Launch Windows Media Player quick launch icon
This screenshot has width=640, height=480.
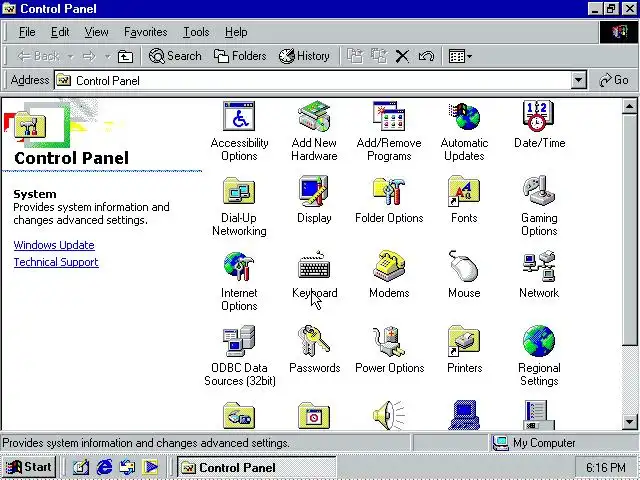pos(150,467)
